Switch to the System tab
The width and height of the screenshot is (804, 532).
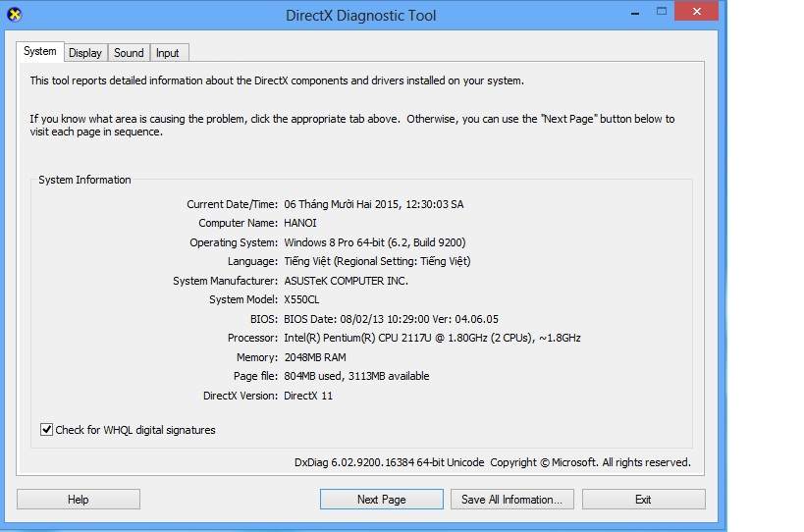point(40,51)
